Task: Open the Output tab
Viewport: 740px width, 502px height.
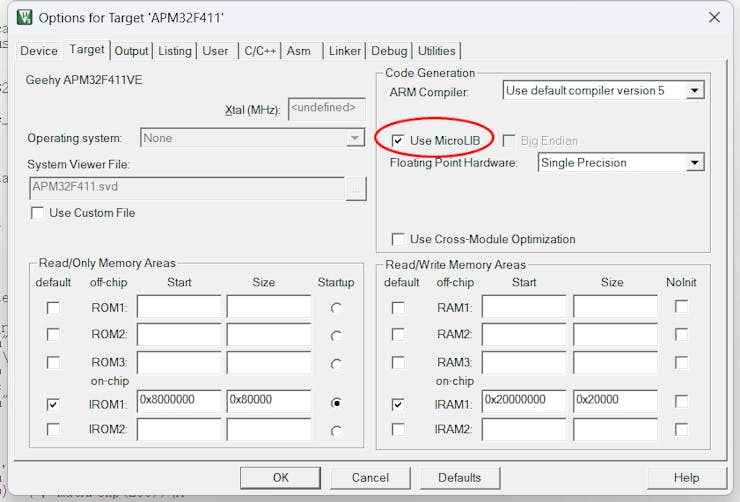Action: [131, 51]
